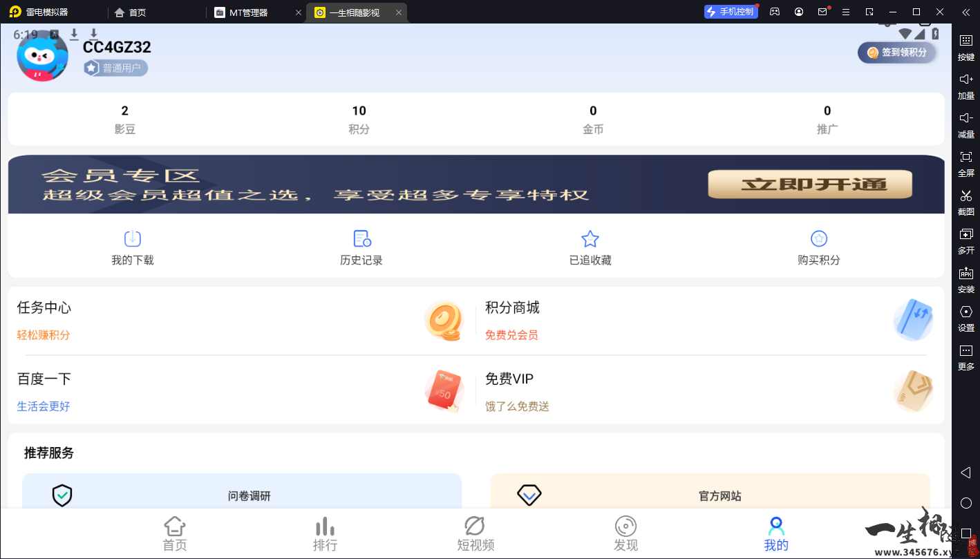Open the 问卷调研 survey card

(242, 495)
